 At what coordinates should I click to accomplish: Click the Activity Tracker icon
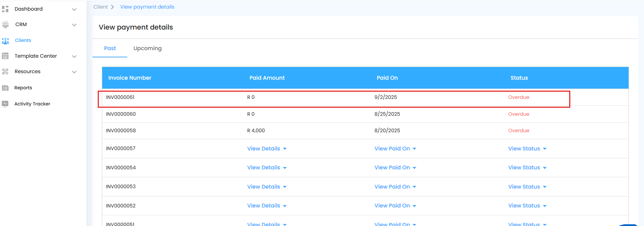point(5,104)
